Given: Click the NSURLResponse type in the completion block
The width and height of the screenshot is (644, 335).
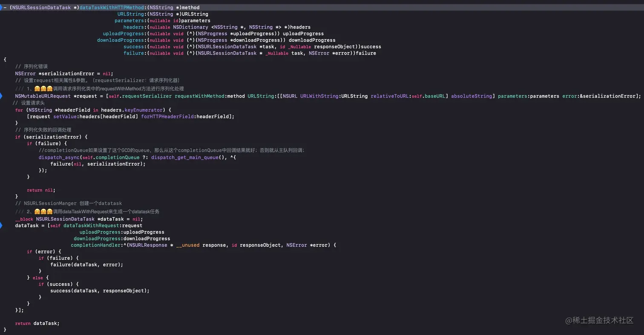Looking at the screenshot, I should click(x=148, y=245).
